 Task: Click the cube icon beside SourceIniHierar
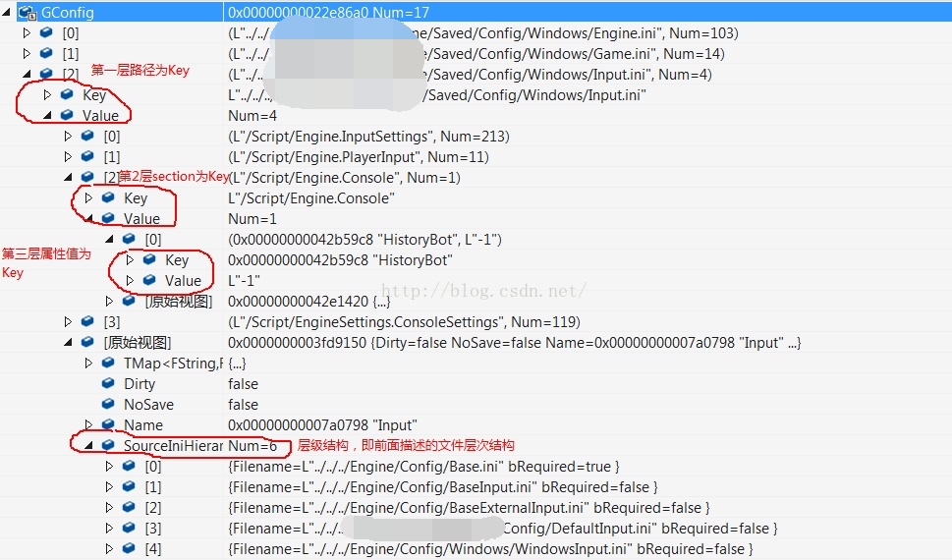coord(109,445)
